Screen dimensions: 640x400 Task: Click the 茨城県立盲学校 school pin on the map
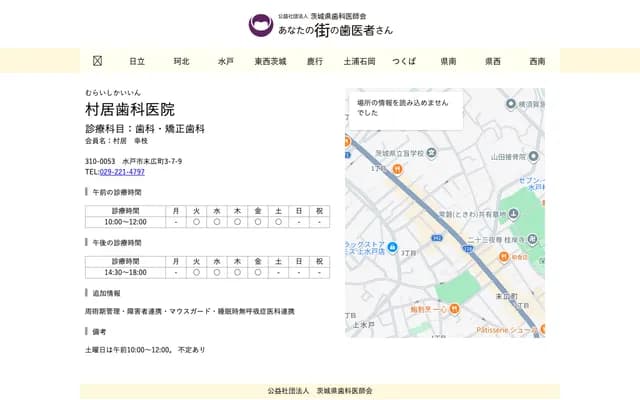point(431,153)
